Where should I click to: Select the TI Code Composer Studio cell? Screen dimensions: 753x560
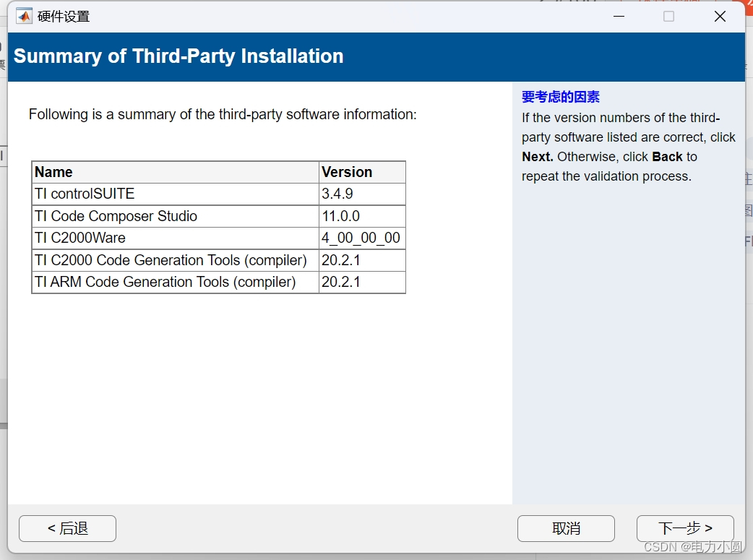176,216
